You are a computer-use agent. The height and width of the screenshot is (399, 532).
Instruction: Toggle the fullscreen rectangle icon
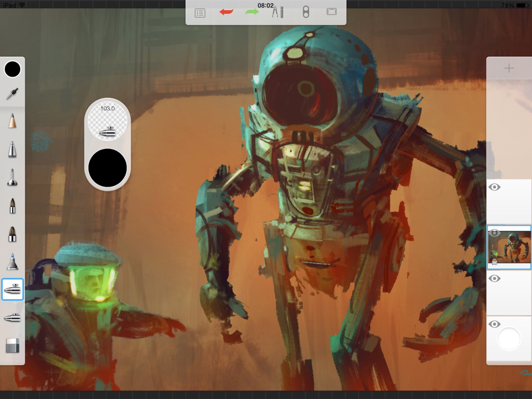(331, 12)
